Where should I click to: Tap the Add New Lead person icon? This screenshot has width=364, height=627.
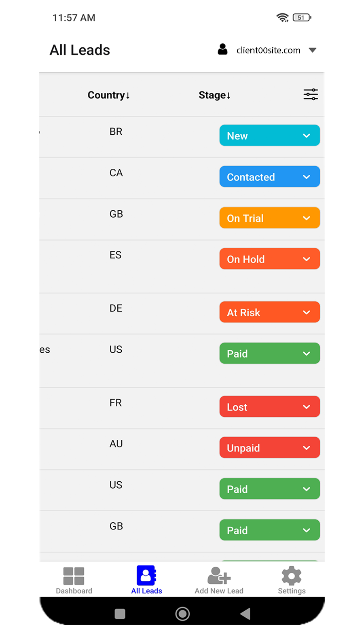[219, 576]
